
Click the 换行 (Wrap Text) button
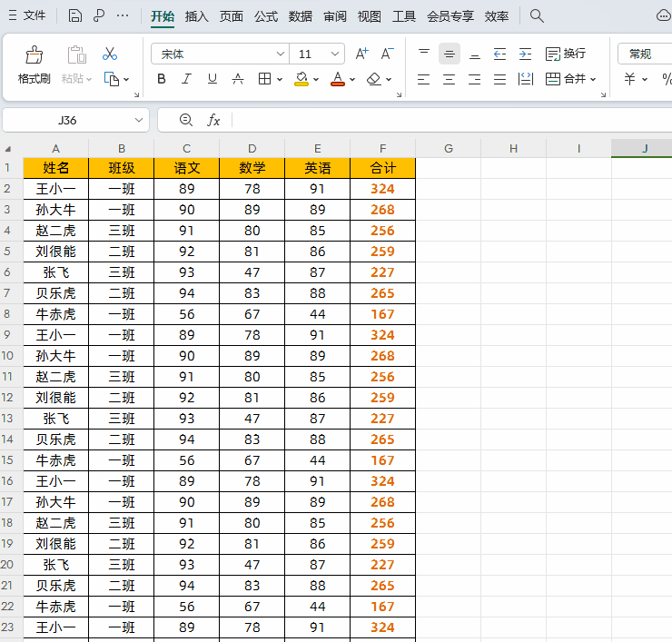566,54
